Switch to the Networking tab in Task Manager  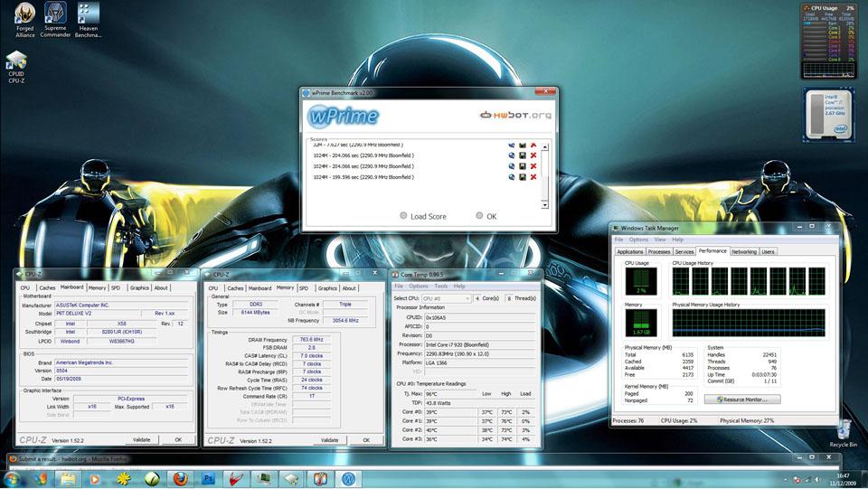[x=744, y=251]
